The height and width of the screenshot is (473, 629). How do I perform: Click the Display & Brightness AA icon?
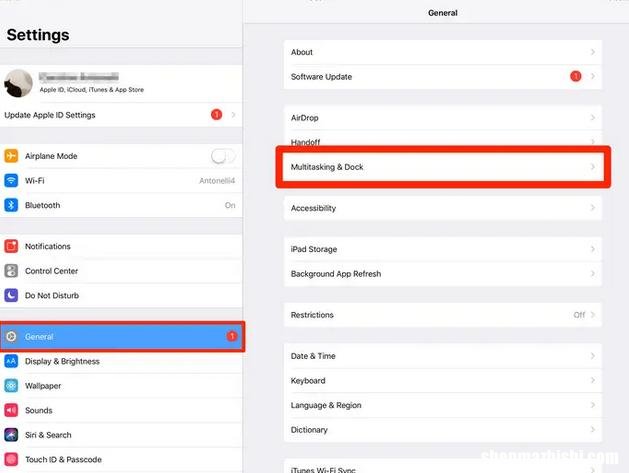pyautogui.click(x=11, y=361)
